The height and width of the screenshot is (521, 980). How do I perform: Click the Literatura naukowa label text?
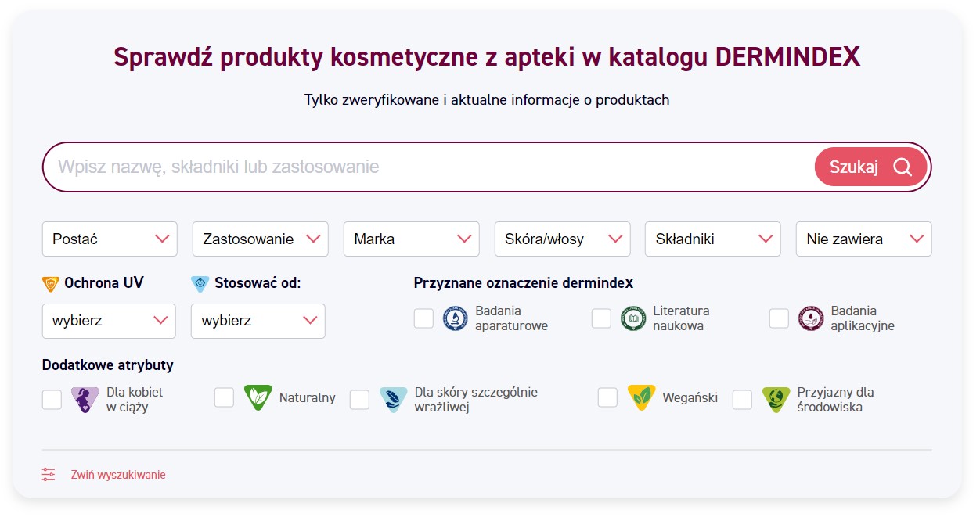pyautogui.click(x=681, y=318)
